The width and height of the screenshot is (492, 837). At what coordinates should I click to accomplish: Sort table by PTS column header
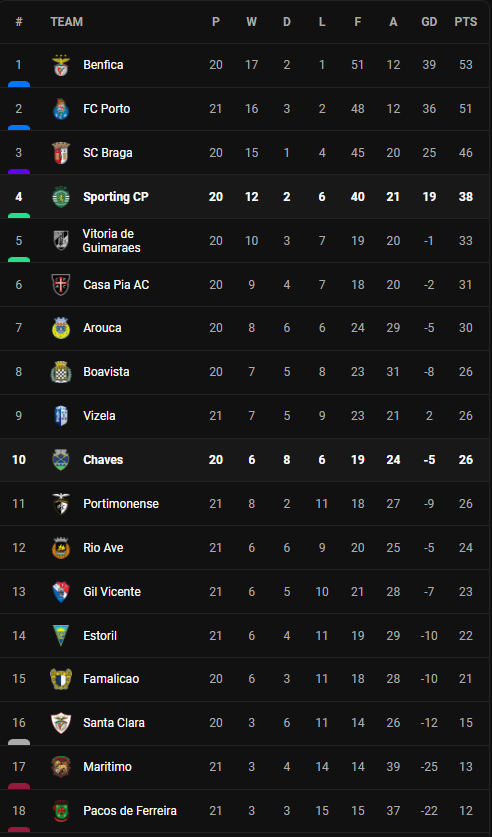click(466, 22)
